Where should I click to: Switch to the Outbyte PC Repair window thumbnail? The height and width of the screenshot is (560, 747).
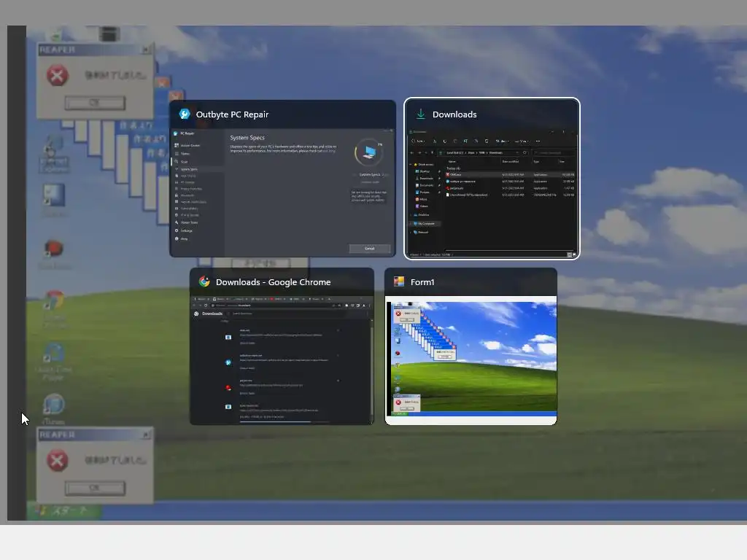[x=282, y=179]
